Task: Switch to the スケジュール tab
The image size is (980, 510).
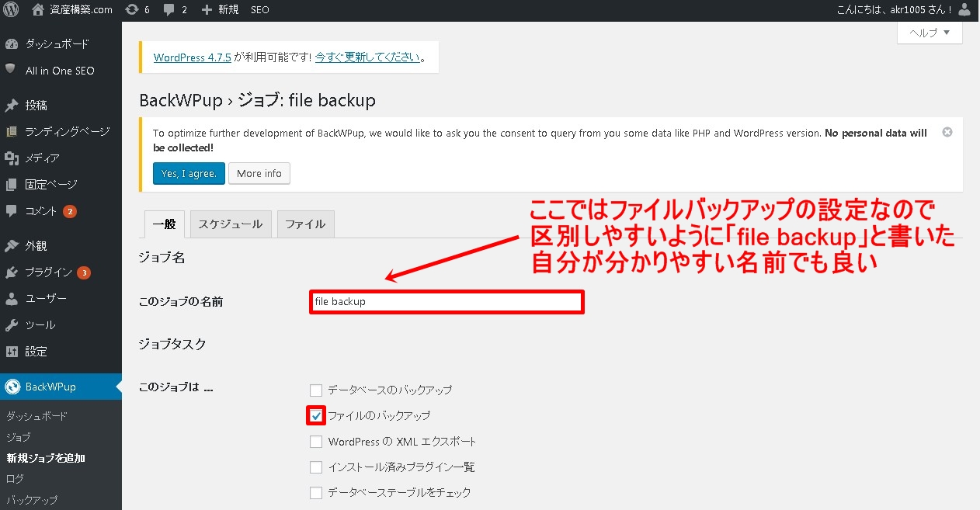Action: pos(231,224)
